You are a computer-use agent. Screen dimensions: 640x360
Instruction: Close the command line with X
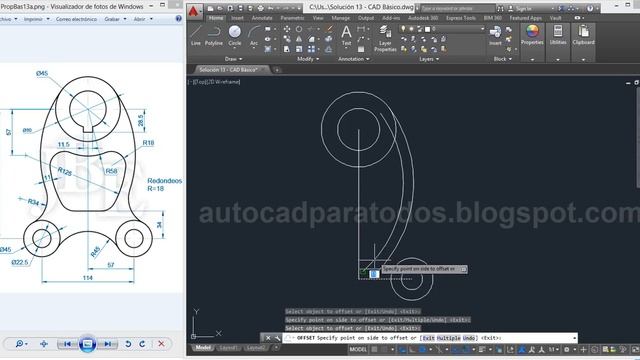(268, 338)
